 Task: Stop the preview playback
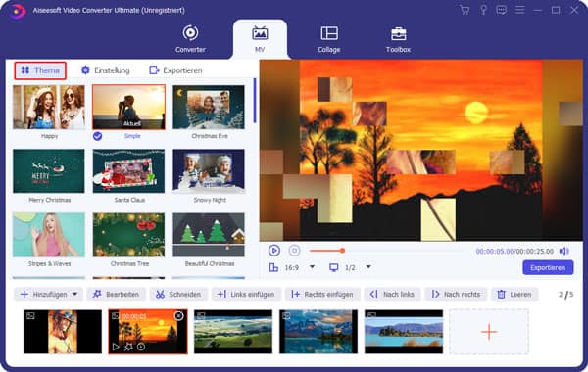point(294,251)
